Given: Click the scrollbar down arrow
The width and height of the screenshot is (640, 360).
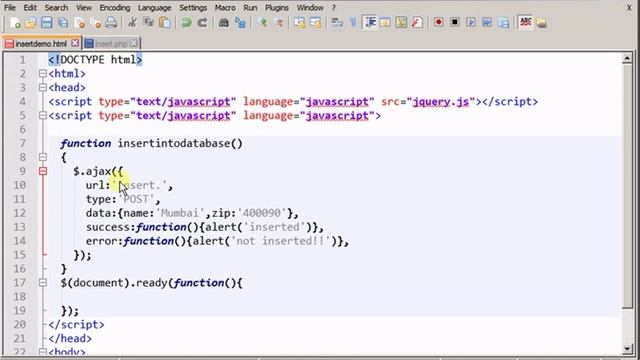Looking at the screenshot, I should coord(627,349).
